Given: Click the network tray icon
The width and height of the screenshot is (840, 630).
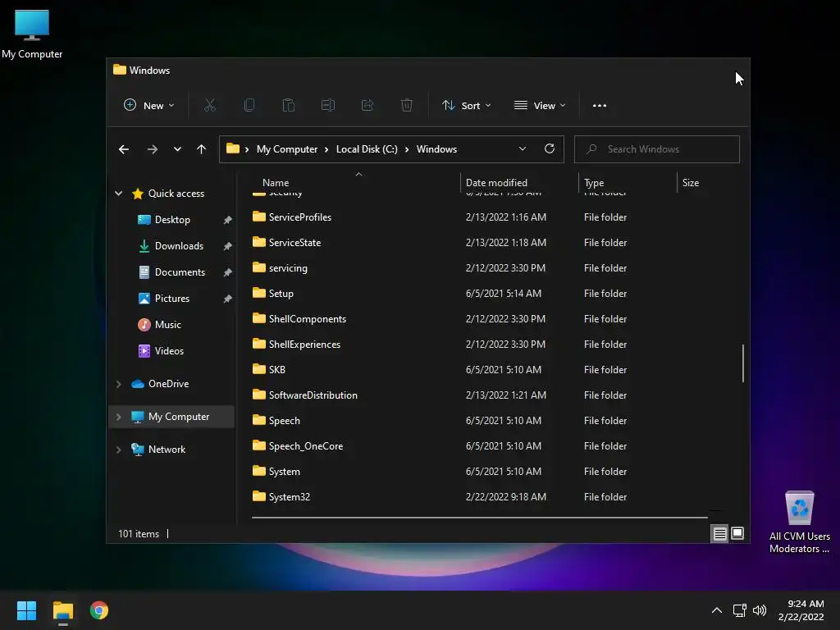Looking at the screenshot, I should click(740, 610).
